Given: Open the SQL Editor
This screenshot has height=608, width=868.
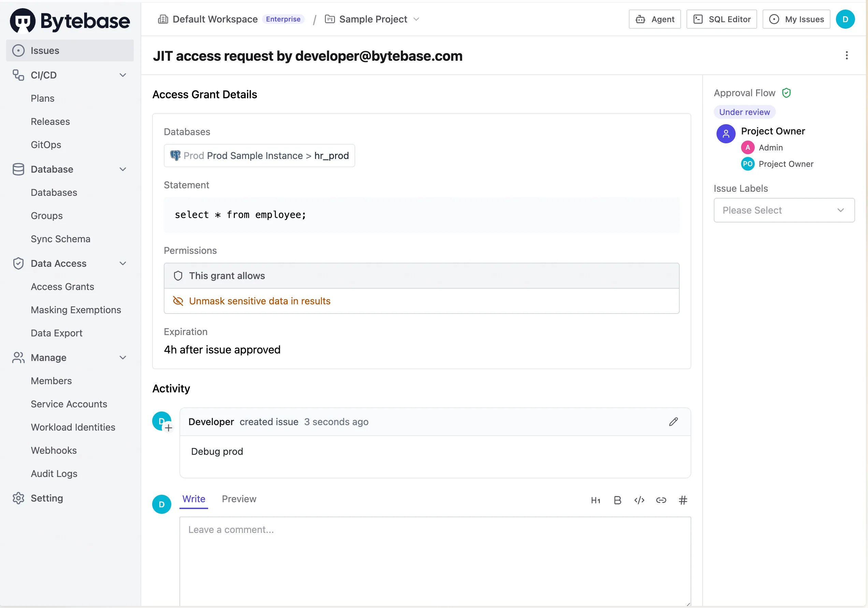Looking at the screenshot, I should point(721,19).
